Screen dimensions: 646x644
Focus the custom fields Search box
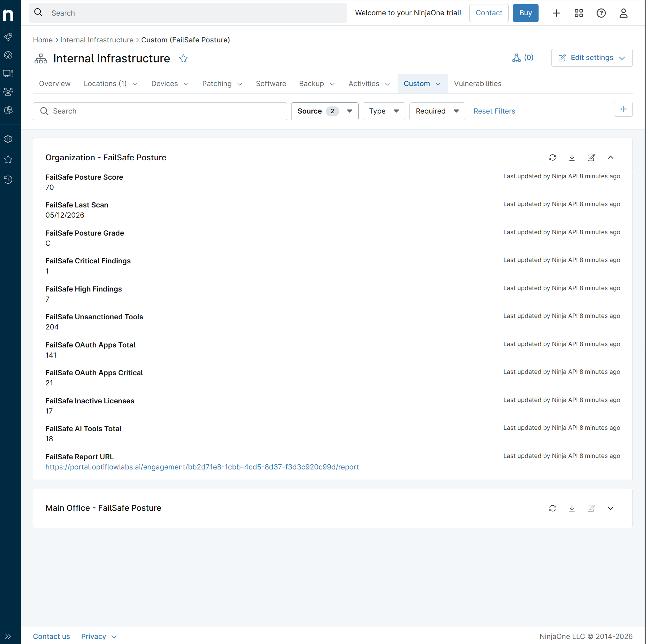[160, 111]
